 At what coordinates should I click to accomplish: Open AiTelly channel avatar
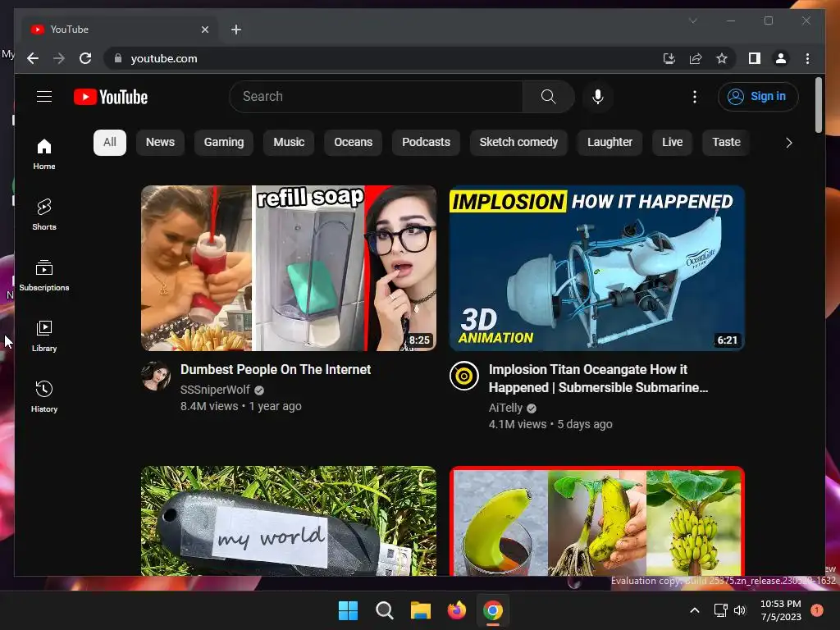pyautogui.click(x=464, y=376)
